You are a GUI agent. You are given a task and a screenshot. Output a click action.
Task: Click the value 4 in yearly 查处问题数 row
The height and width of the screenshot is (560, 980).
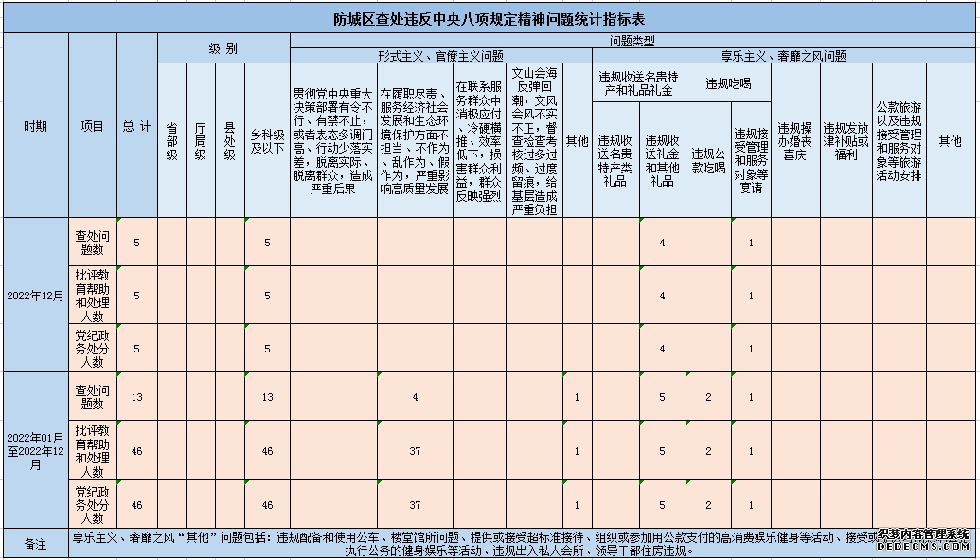pos(415,396)
